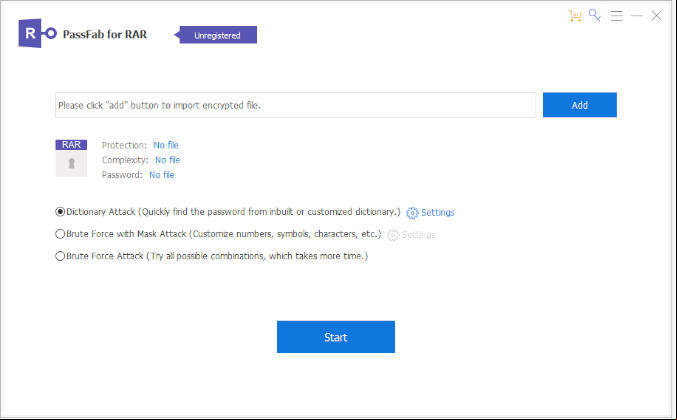
Task: Click the PassFab RAR logo icon
Action: pos(38,33)
